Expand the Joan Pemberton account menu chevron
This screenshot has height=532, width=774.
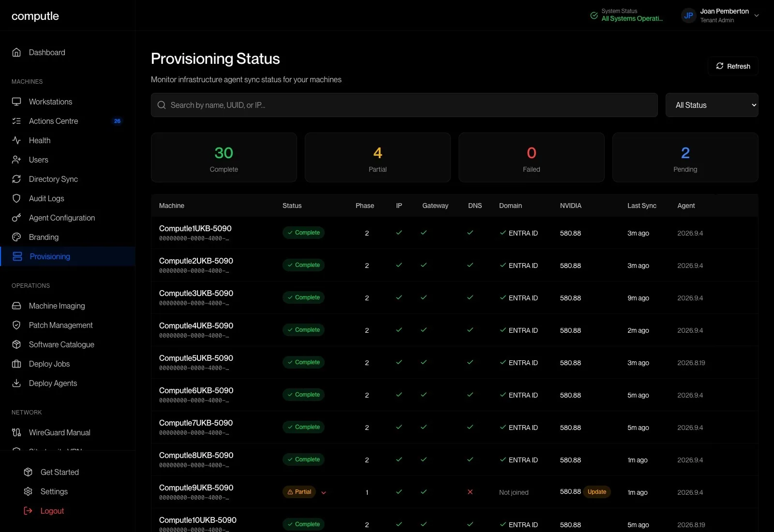pyautogui.click(x=757, y=15)
